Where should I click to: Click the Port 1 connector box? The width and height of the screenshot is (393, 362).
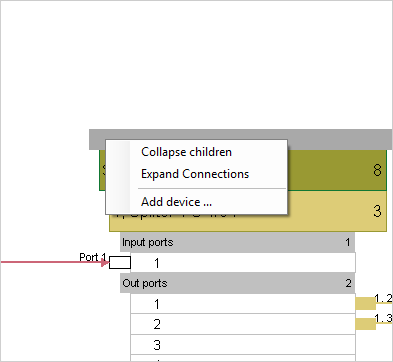(120, 263)
